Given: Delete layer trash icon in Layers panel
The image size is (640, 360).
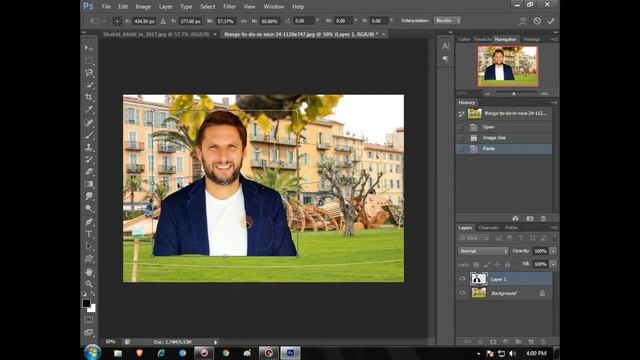Looking at the screenshot, I should click(543, 342).
